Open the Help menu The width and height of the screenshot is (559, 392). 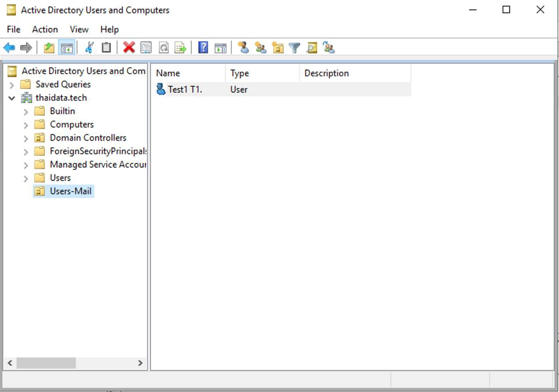[109, 29]
